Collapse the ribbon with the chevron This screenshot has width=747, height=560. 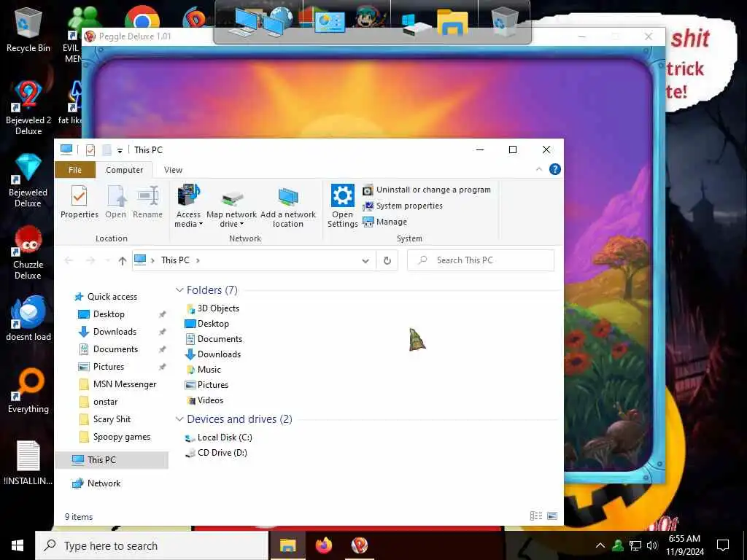[x=539, y=169]
